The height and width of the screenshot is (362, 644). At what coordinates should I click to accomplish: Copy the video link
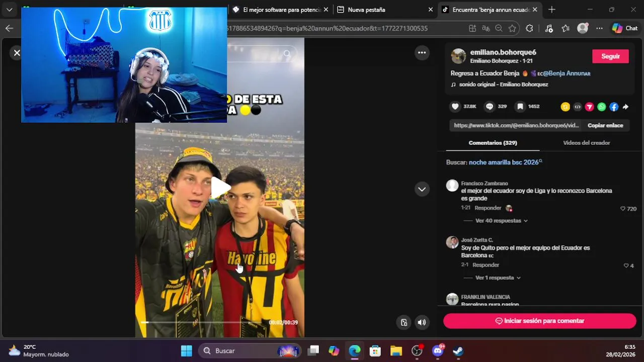coord(605,125)
